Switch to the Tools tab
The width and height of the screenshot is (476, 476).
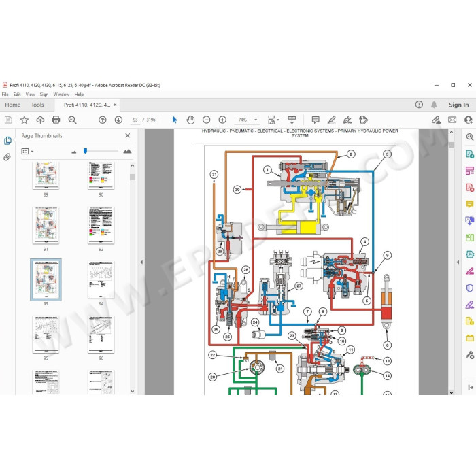click(37, 105)
